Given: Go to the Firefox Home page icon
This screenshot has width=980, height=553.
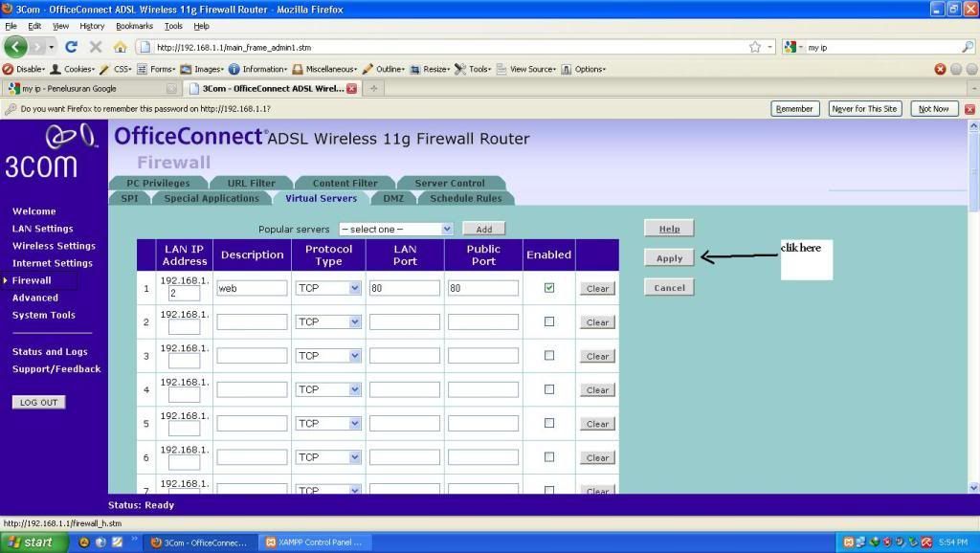Looking at the screenshot, I should tap(120, 46).
